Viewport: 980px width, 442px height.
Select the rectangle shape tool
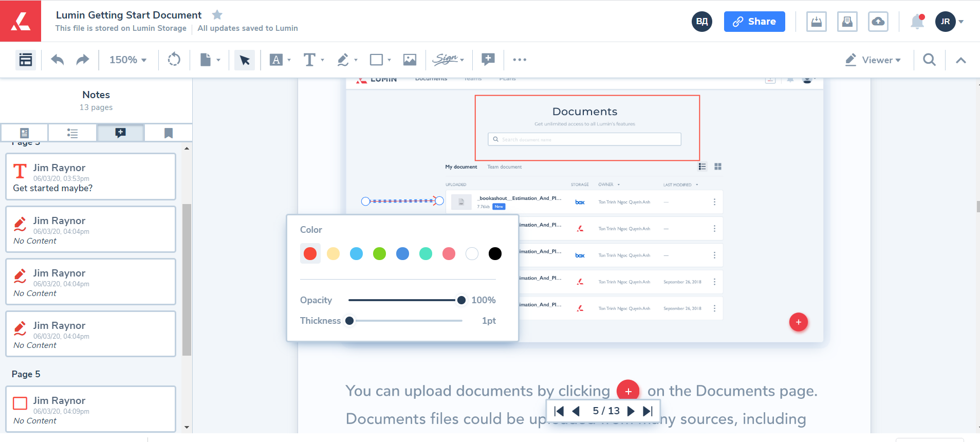tap(376, 60)
